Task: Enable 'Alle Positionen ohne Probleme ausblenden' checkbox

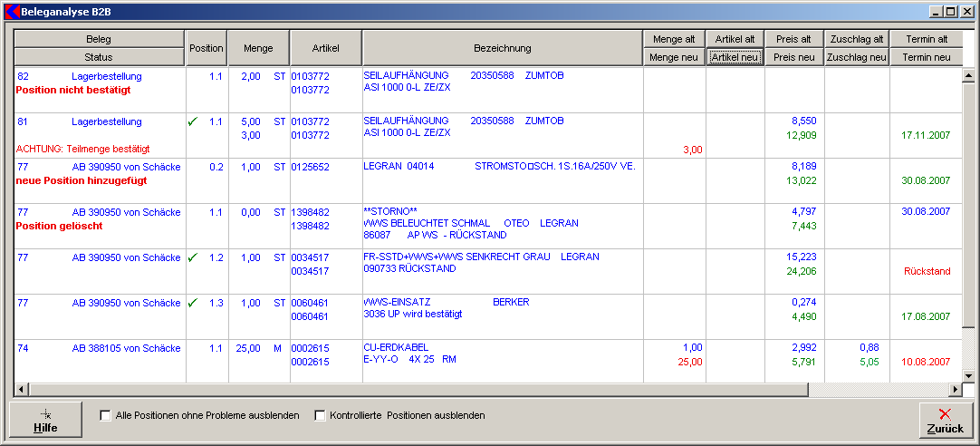Action: [x=106, y=416]
